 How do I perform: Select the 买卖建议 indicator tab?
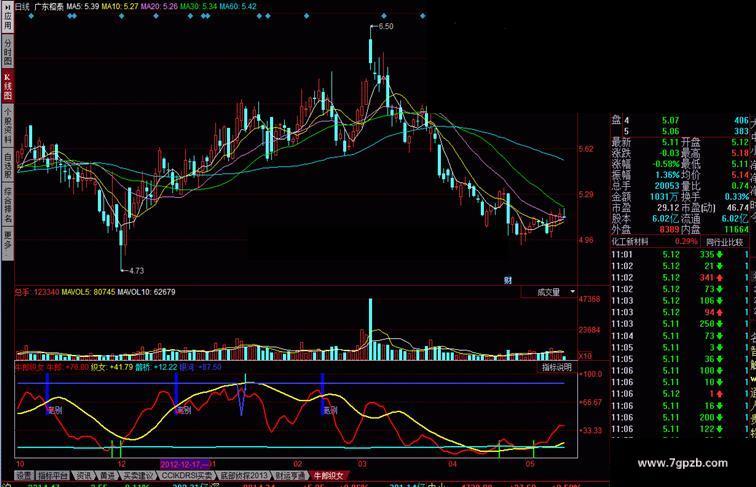(x=138, y=475)
